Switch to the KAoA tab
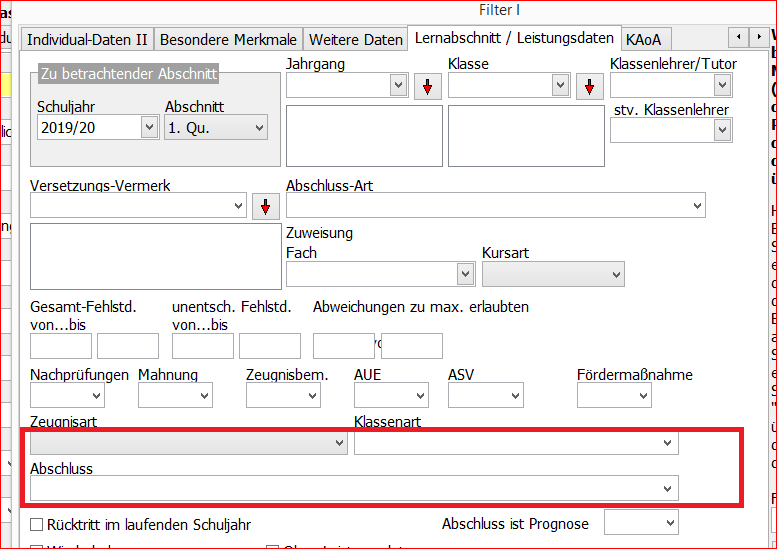This screenshot has width=777, height=549. point(644,39)
